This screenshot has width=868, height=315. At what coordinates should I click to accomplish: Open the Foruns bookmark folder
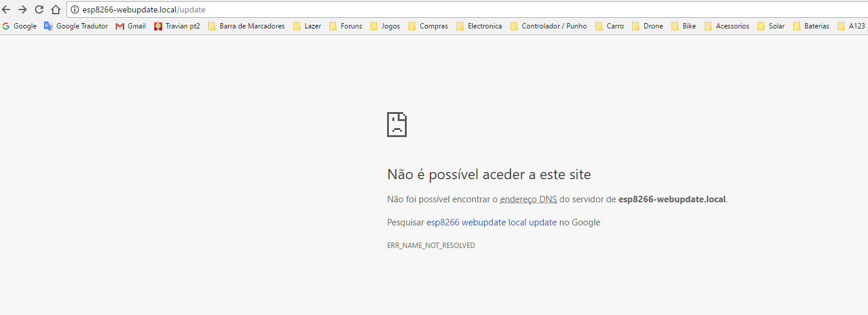pyautogui.click(x=346, y=26)
